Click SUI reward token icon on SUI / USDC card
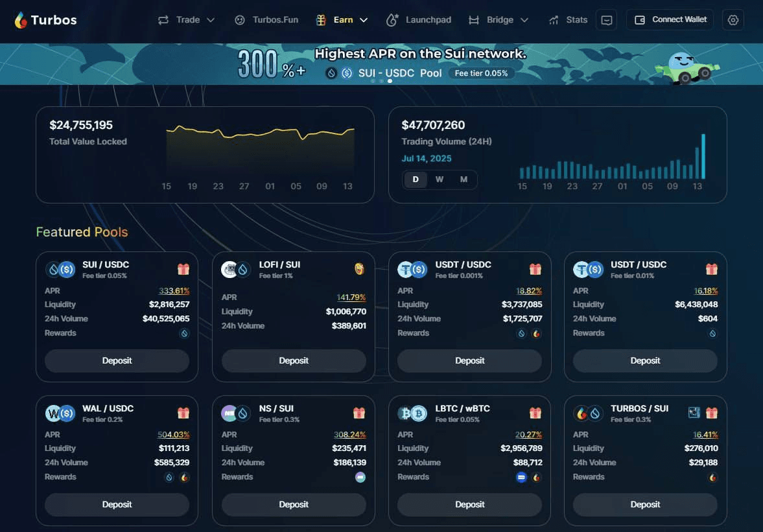 click(x=184, y=334)
